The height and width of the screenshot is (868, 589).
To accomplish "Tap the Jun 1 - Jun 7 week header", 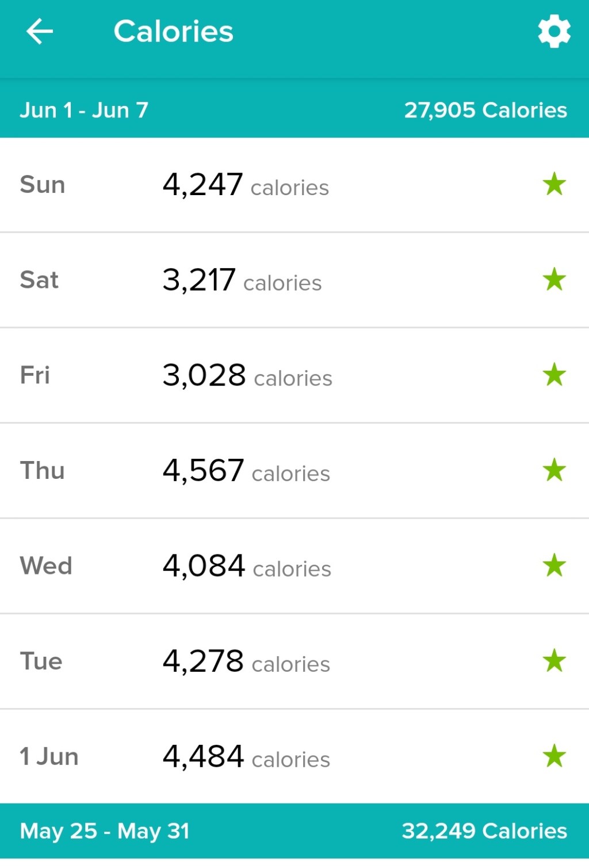I will [84, 110].
